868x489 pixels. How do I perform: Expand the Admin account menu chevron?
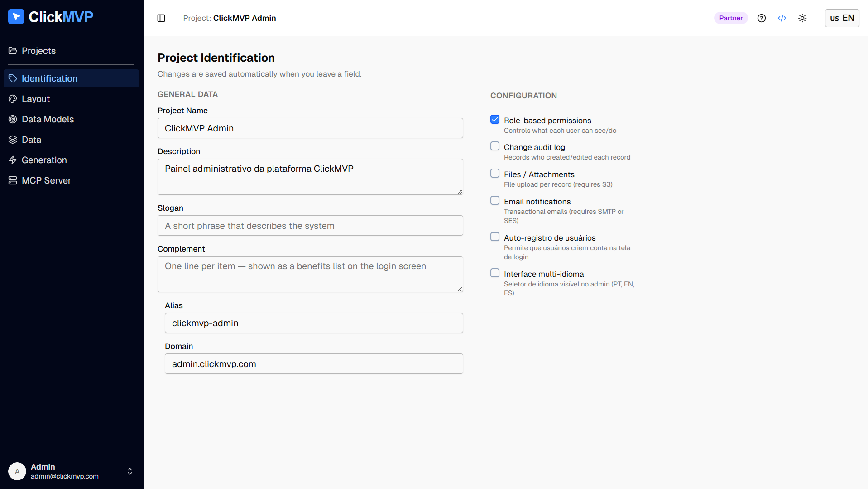pyautogui.click(x=130, y=471)
